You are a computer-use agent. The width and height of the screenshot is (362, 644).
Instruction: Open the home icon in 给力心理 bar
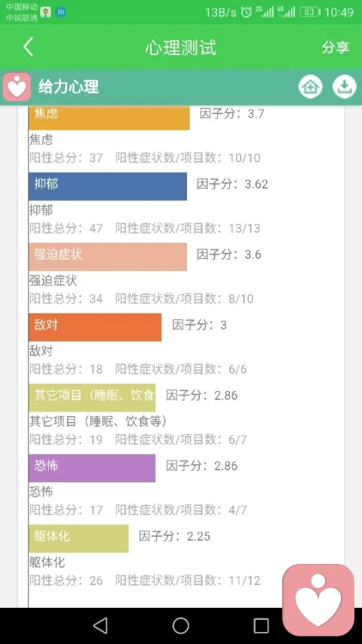tap(310, 87)
